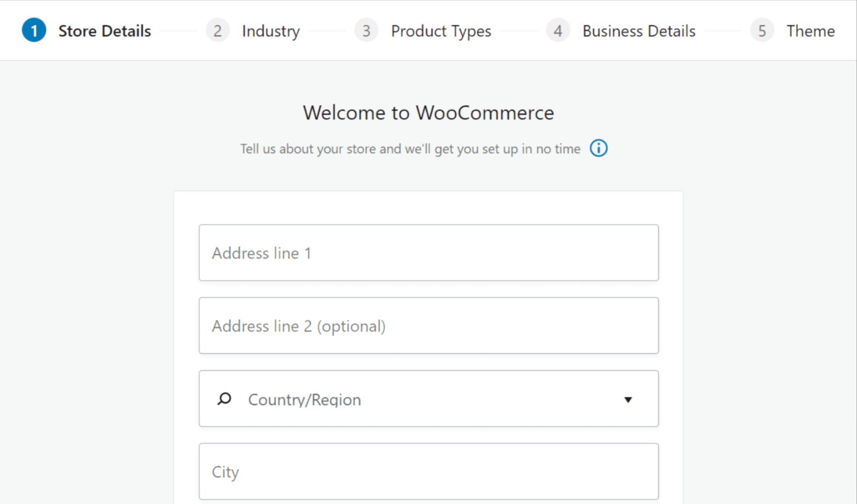
Task: Click the WooCommerce welcome heading
Action: click(x=428, y=113)
